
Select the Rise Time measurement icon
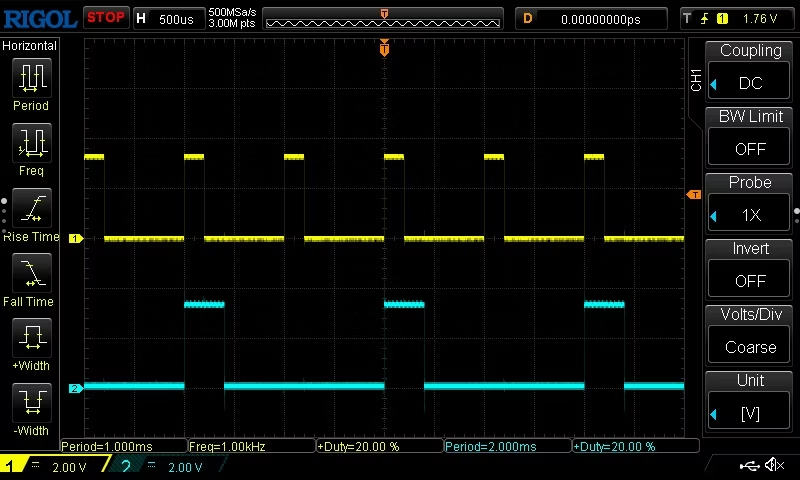pyautogui.click(x=32, y=208)
